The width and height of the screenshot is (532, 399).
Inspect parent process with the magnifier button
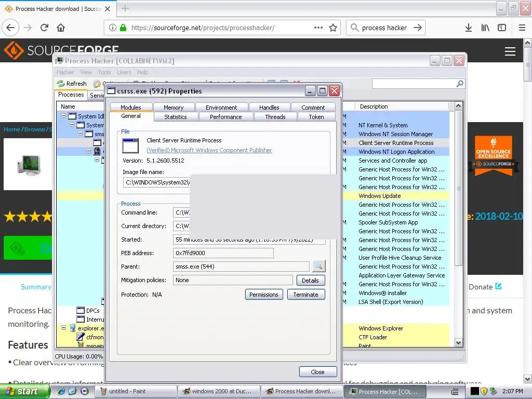coord(318,267)
